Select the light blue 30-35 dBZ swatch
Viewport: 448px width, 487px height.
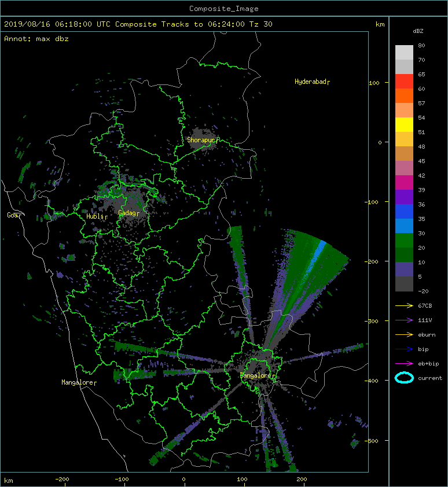[404, 226]
